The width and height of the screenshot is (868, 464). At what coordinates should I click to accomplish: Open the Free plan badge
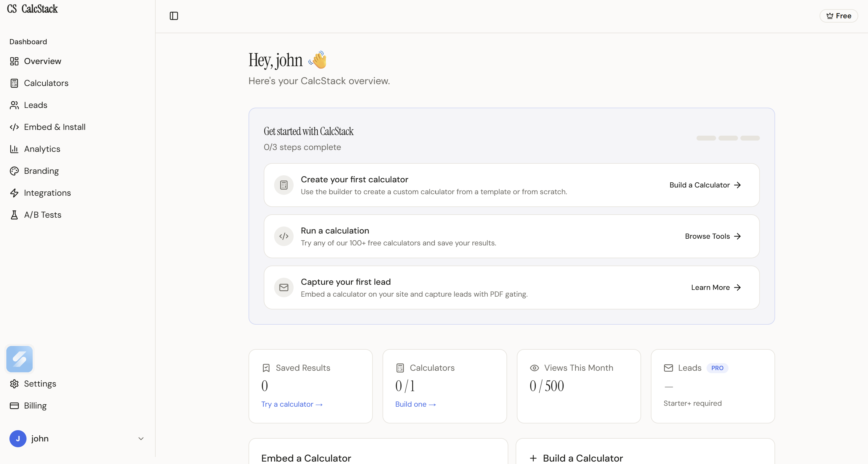point(839,16)
